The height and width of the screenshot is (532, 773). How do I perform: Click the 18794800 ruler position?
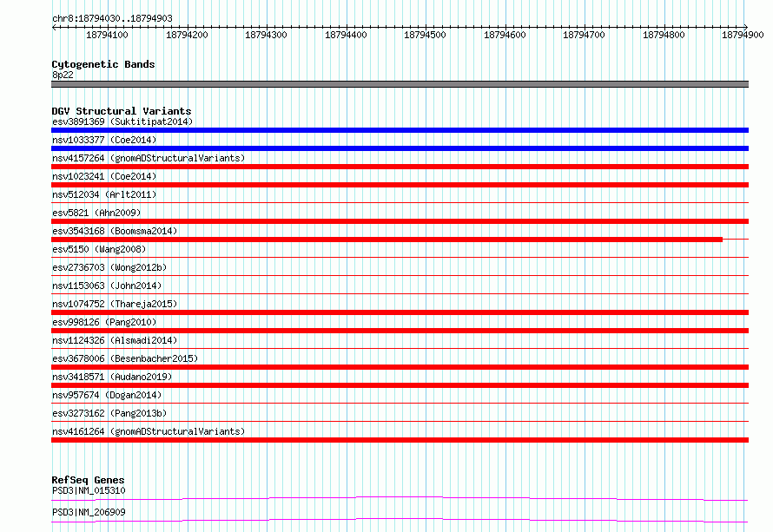[x=664, y=35]
